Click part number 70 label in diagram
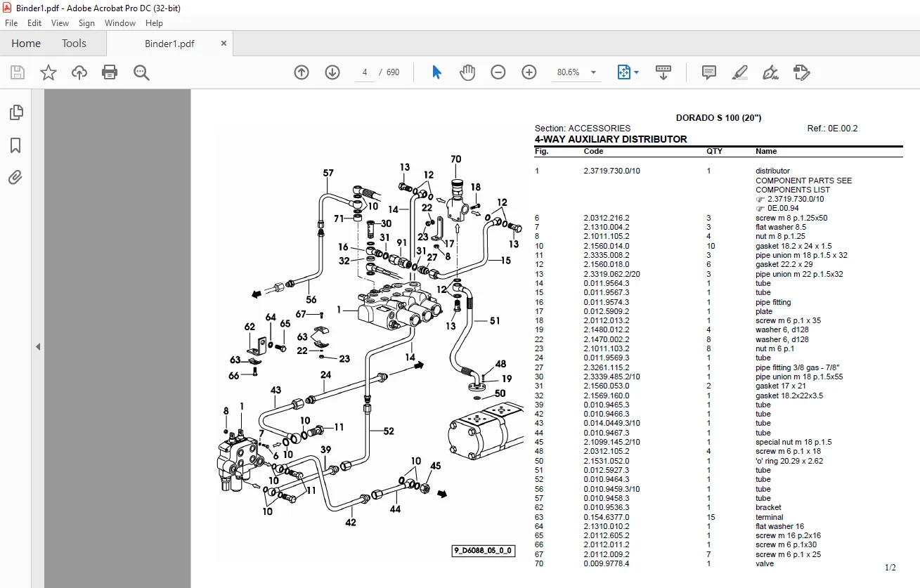This screenshot has height=588, width=920. (456, 159)
